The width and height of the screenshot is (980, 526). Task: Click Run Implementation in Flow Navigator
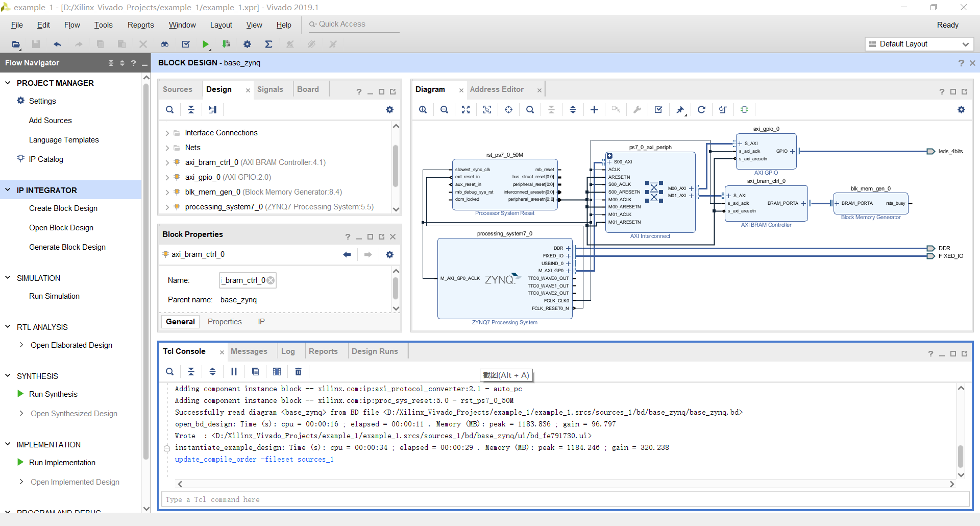pyautogui.click(x=62, y=462)
